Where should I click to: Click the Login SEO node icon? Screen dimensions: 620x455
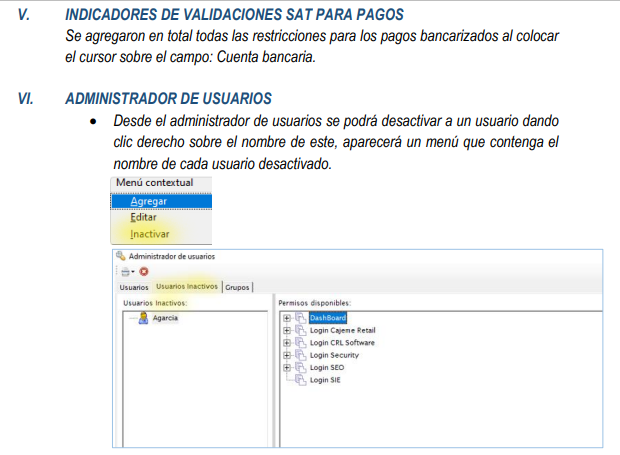coord(301,367)
